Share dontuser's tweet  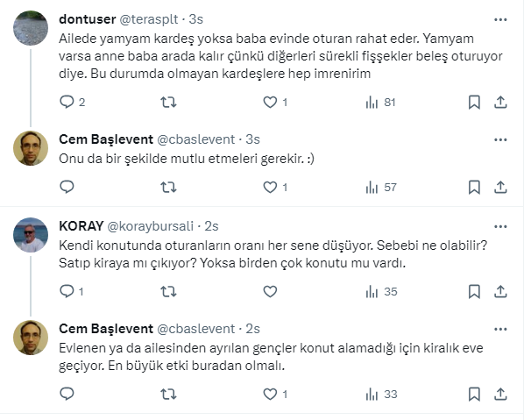(x=500, y=103)
